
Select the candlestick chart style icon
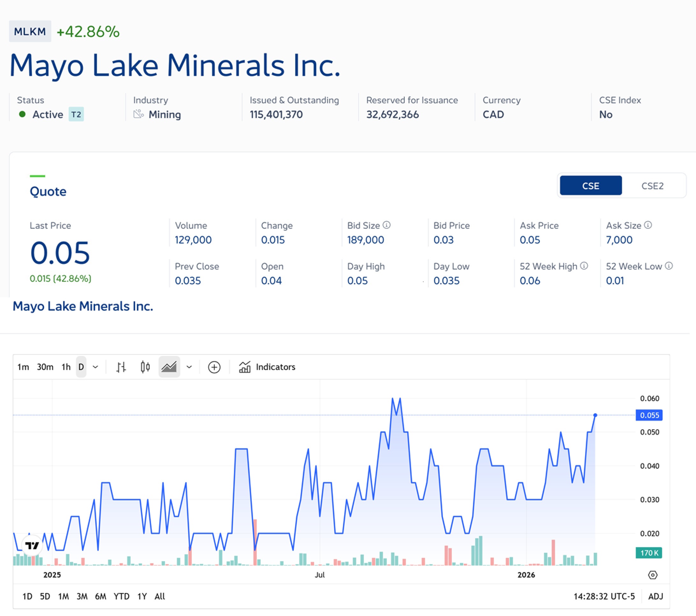pyautogui.click(x=145, y=367)
